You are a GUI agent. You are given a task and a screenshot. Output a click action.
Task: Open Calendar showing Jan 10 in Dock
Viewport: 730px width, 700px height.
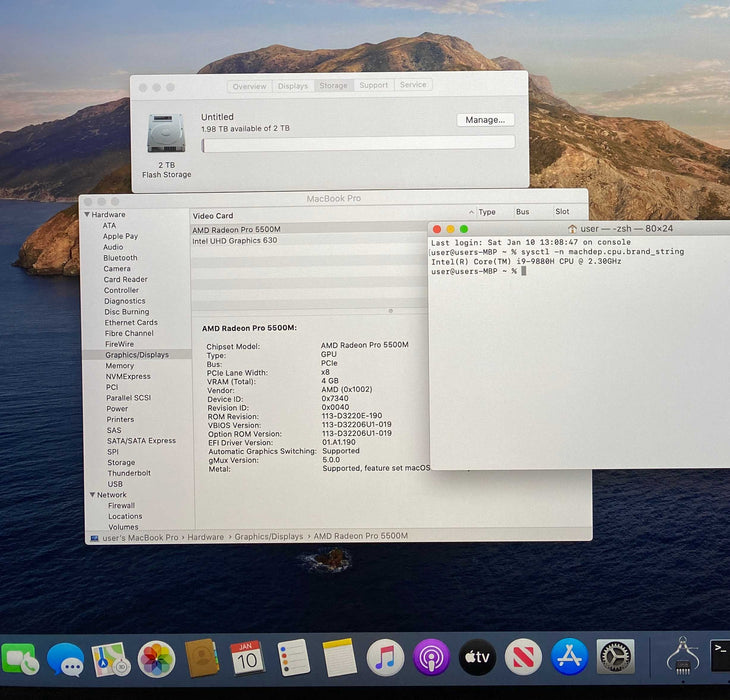point(247,657)
